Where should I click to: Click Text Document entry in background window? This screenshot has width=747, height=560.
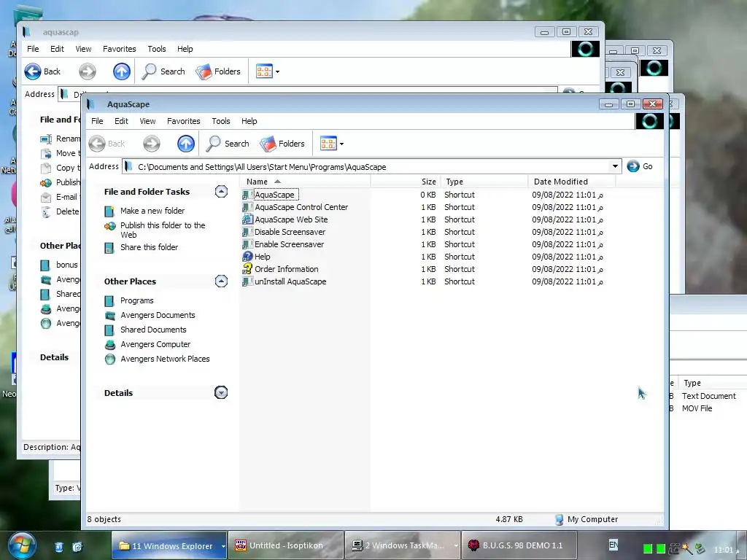708,396
